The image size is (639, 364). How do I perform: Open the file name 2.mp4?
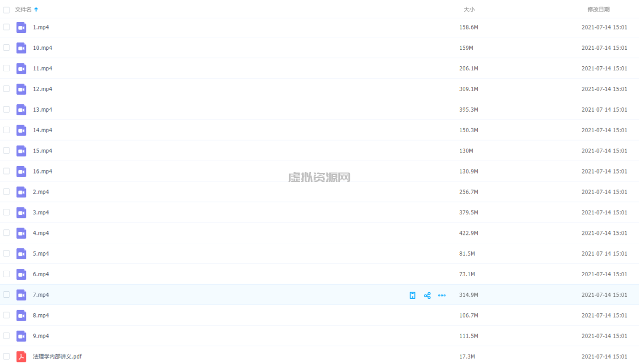41,192
